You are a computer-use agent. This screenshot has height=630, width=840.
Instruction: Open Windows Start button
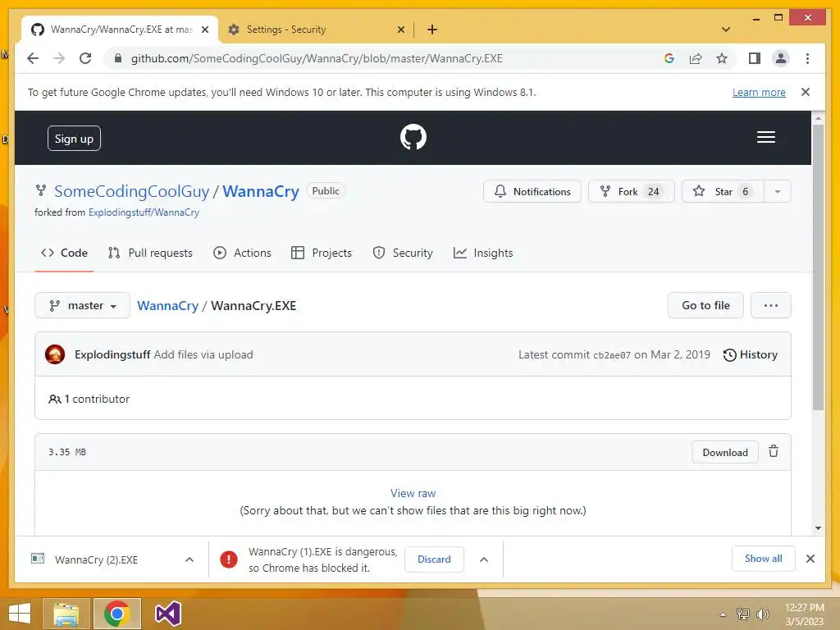20,614
